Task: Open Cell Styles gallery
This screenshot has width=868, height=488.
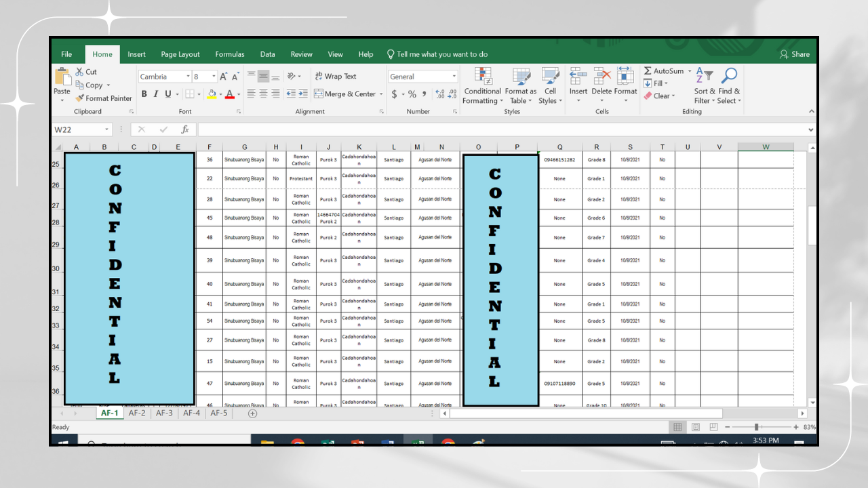Action: point(549,86)
